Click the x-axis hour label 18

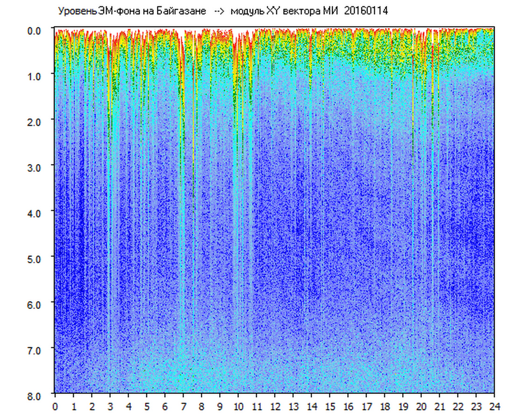pos(385,406)
